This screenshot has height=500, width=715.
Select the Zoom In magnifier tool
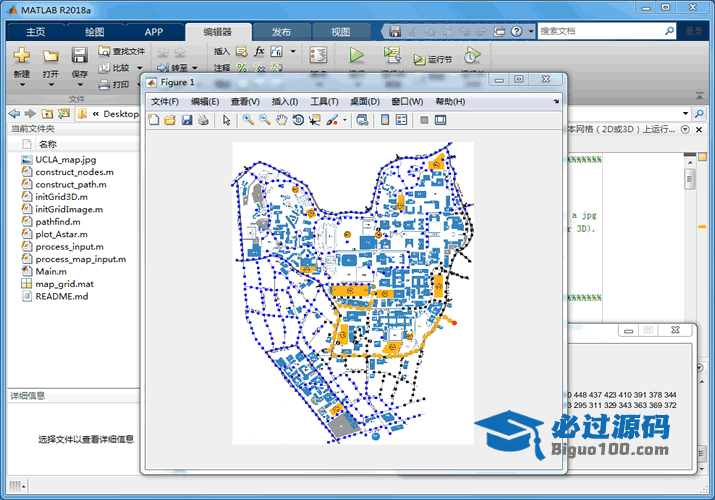click(x=248, y=120)
